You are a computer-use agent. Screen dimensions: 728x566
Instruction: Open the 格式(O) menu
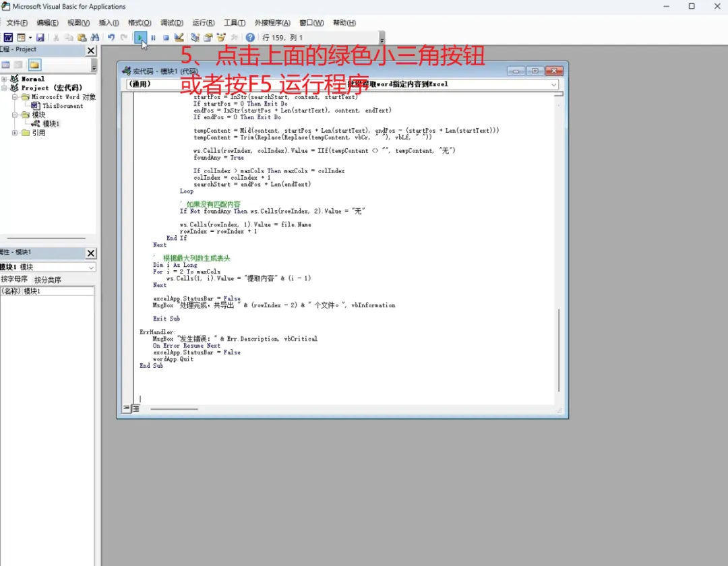(x=140, y=23)
